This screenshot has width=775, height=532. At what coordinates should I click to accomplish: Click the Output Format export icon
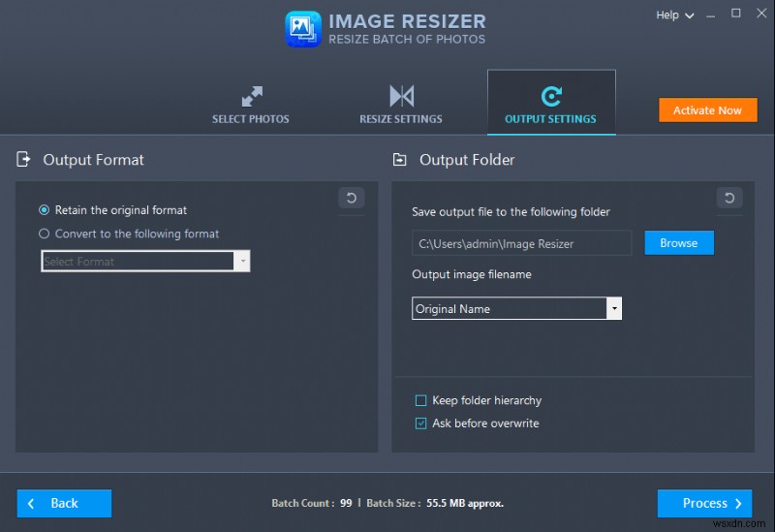(23, 159)
